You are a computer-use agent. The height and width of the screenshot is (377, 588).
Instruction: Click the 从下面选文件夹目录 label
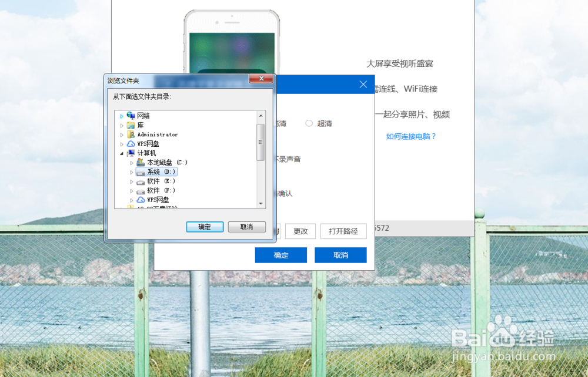(x=142, y=96)
